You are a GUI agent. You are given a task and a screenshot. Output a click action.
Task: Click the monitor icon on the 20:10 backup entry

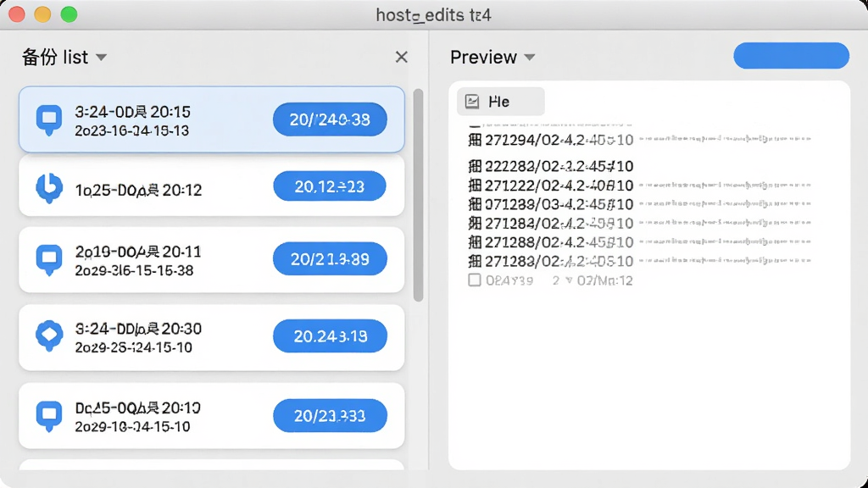point(49,416)
